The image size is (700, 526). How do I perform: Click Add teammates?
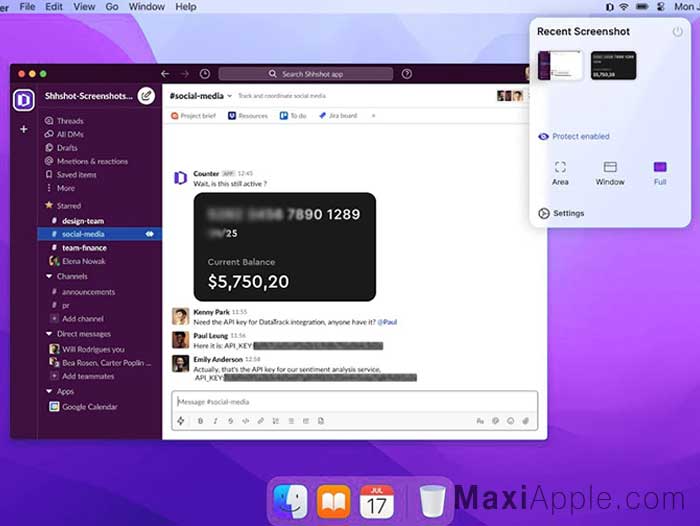click(83, 376)
